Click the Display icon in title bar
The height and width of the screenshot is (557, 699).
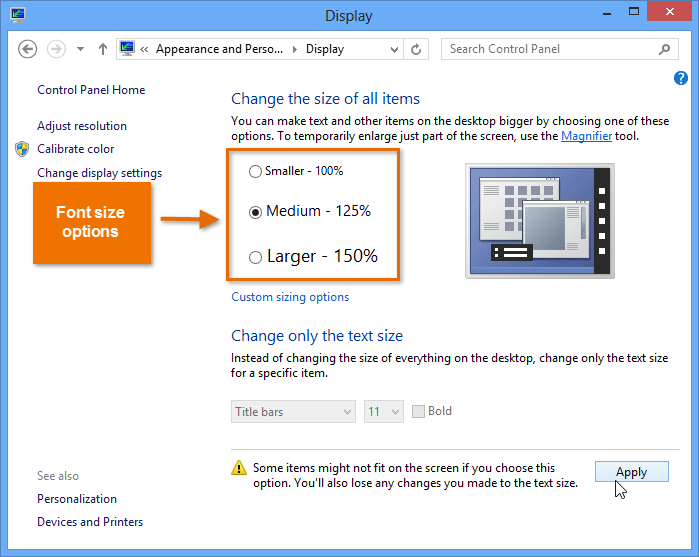coord(19,15)
